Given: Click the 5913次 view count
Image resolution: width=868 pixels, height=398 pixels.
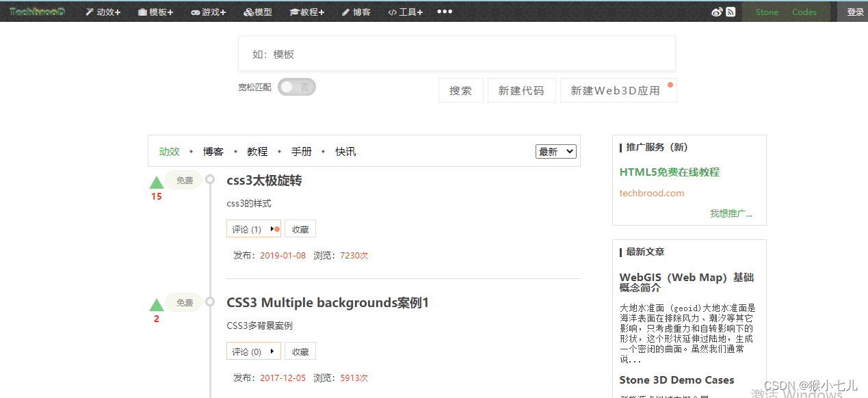Looking at the screenshot, I should [x=354, y=377].
